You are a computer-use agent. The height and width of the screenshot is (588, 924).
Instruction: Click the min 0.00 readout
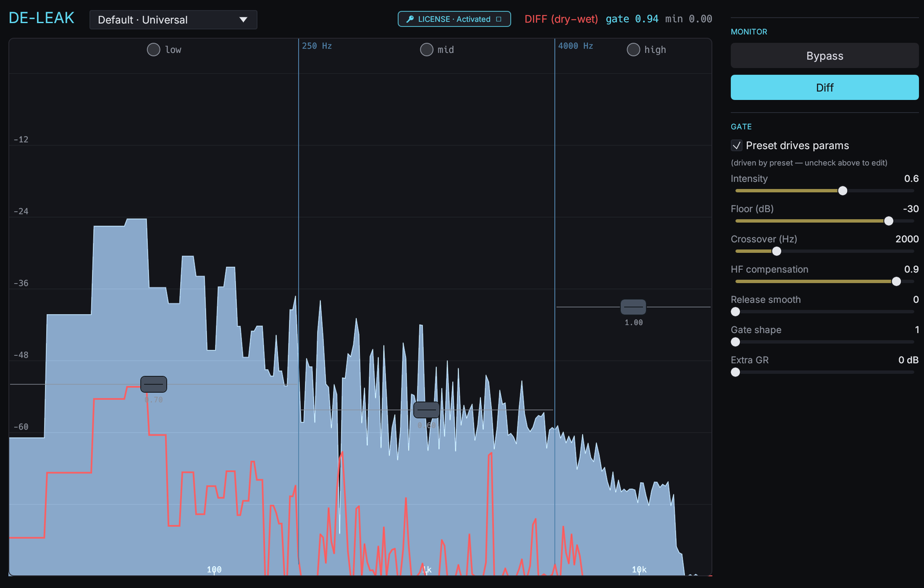[x=688, y=19]
